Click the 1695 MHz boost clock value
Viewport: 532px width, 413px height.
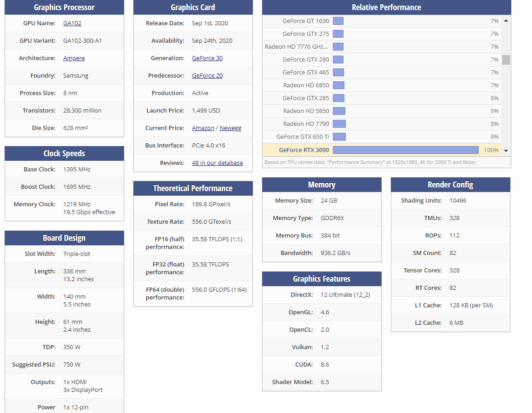click(77, 187)
